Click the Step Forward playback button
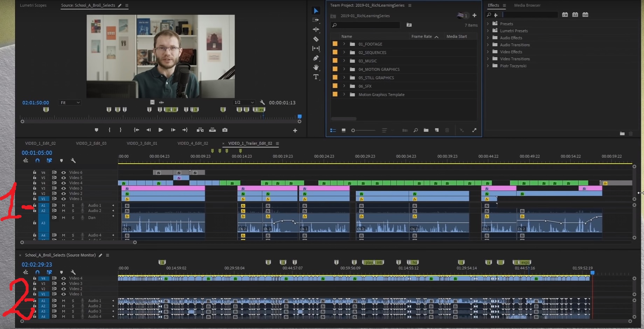This screenshot has width=644, height=329. [x=173, y=130]
